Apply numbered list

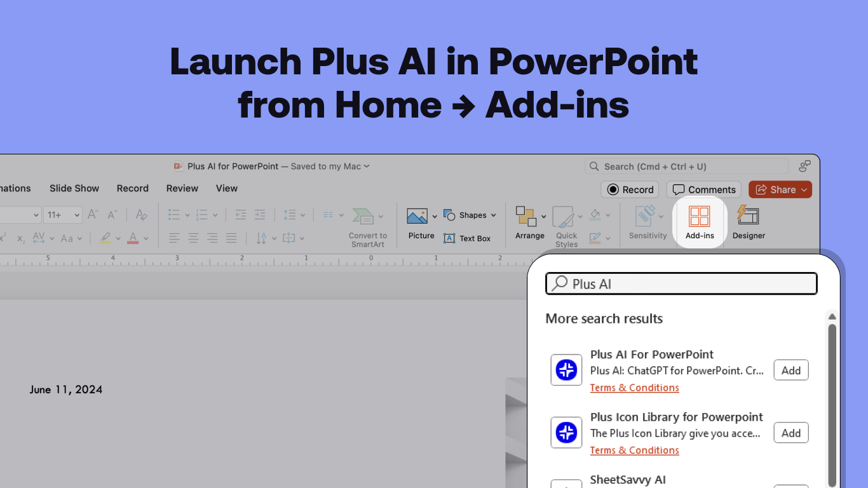(x=202, y=215)
